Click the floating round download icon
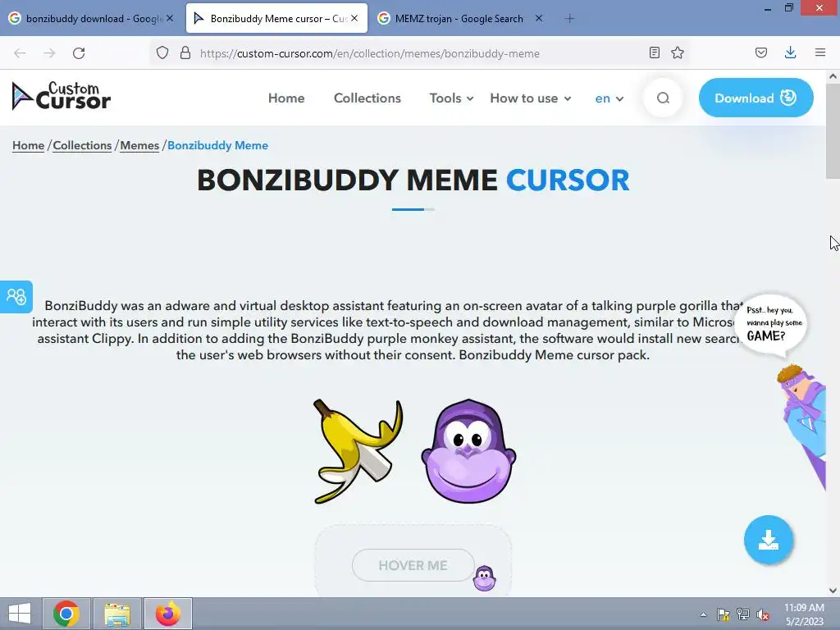The height and width of the screenshot is (630, 840). click(x=769, y=540)
